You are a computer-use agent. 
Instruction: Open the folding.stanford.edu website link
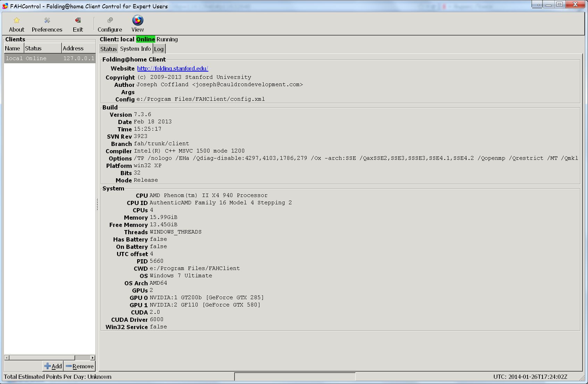(x=173, y=68)
